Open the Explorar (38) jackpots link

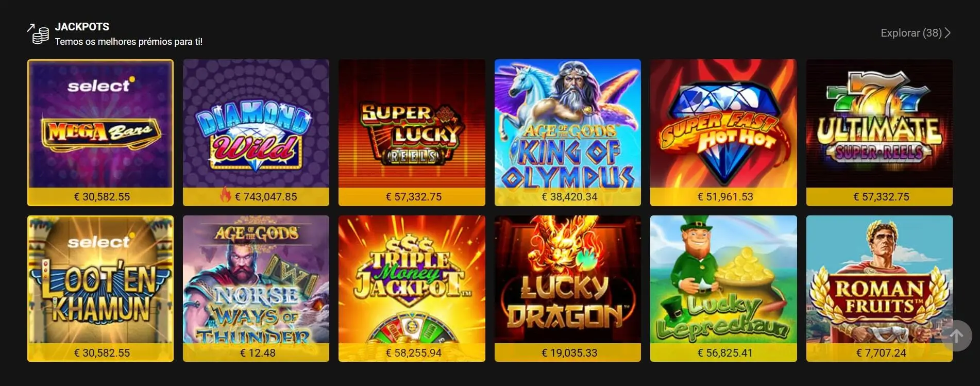(916, 33)
